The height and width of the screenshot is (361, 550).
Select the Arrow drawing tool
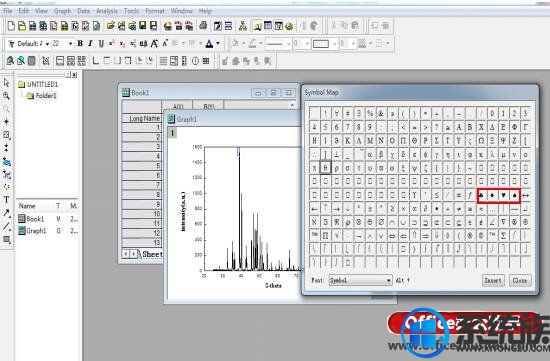[x=6, y=213]
